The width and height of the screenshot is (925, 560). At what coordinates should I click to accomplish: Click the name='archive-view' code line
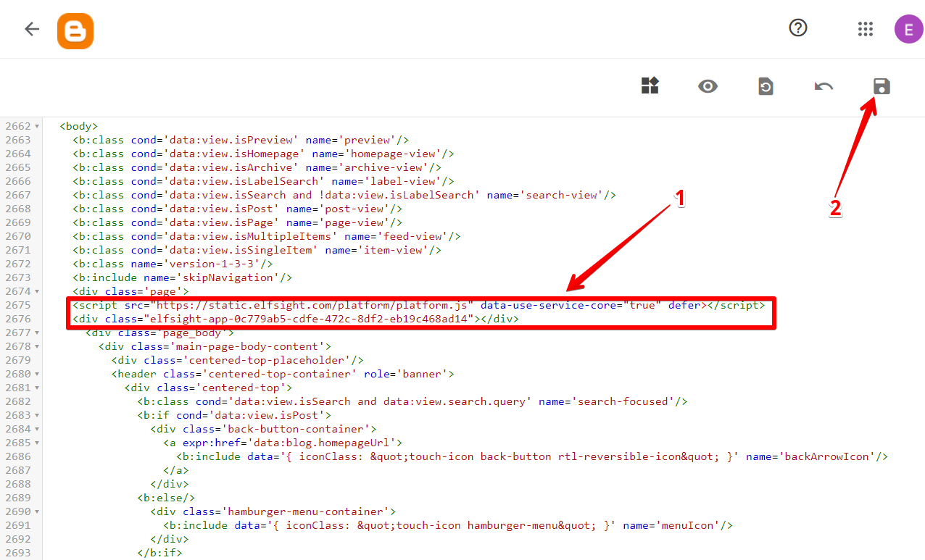pyautogui.click(x=257, y=167)
